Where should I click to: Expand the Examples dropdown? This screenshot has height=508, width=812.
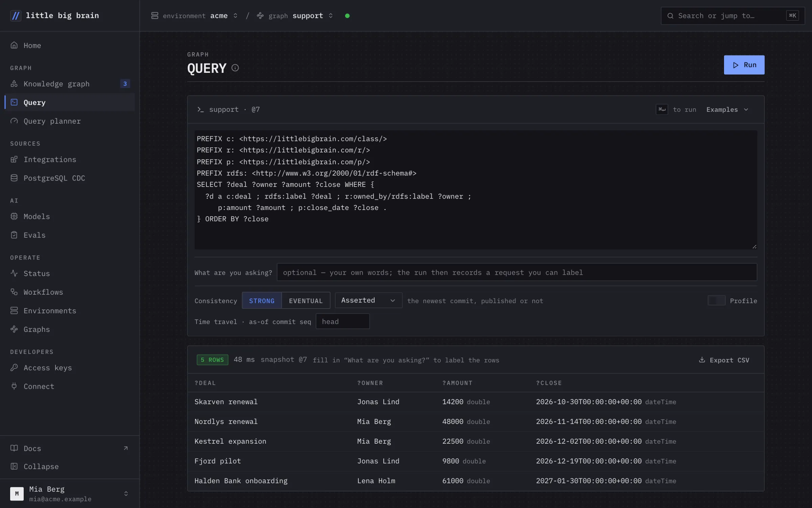[727, 109]
